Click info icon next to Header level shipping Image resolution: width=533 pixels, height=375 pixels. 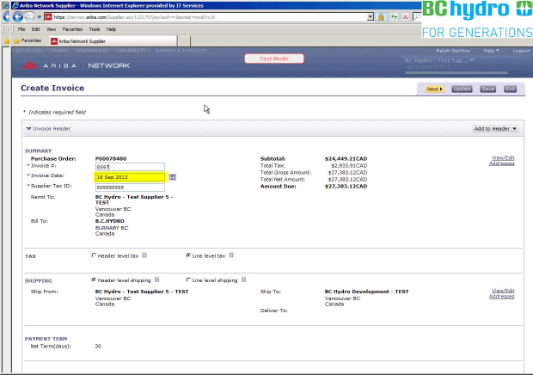click(157, 280)
